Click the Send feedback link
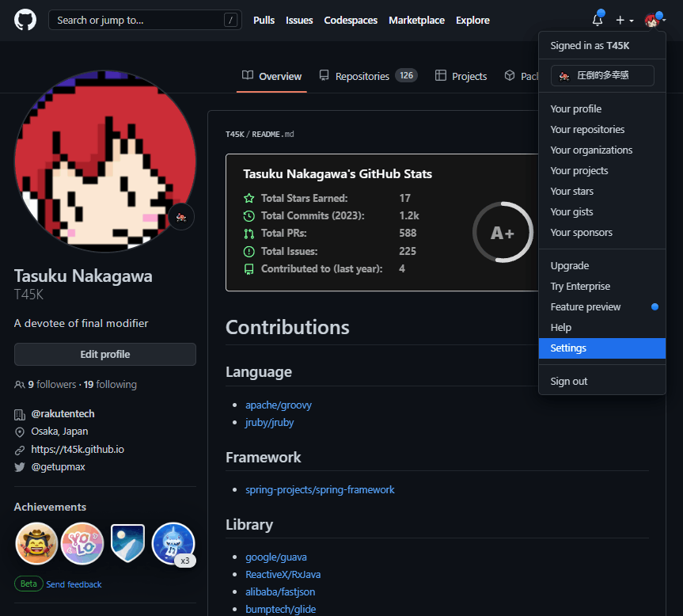This screenshot has width=683, height=616. click(74, 584)
